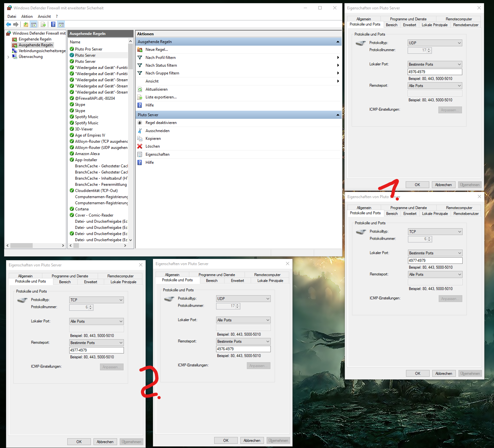Select the Age of Empires IV rule
The height and width of the screenshot is (448, 494).
pos(98,135)
